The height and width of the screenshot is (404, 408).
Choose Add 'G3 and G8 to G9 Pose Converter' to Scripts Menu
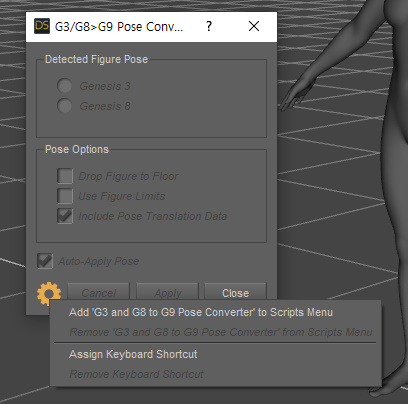(215, 312)
